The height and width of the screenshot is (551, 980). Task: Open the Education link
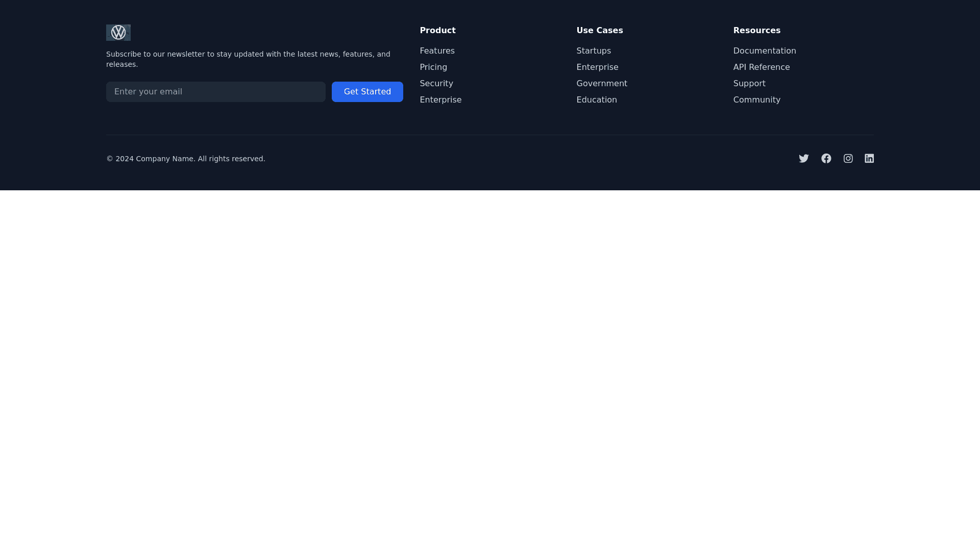pyautogui.click(x=596, y=100)
